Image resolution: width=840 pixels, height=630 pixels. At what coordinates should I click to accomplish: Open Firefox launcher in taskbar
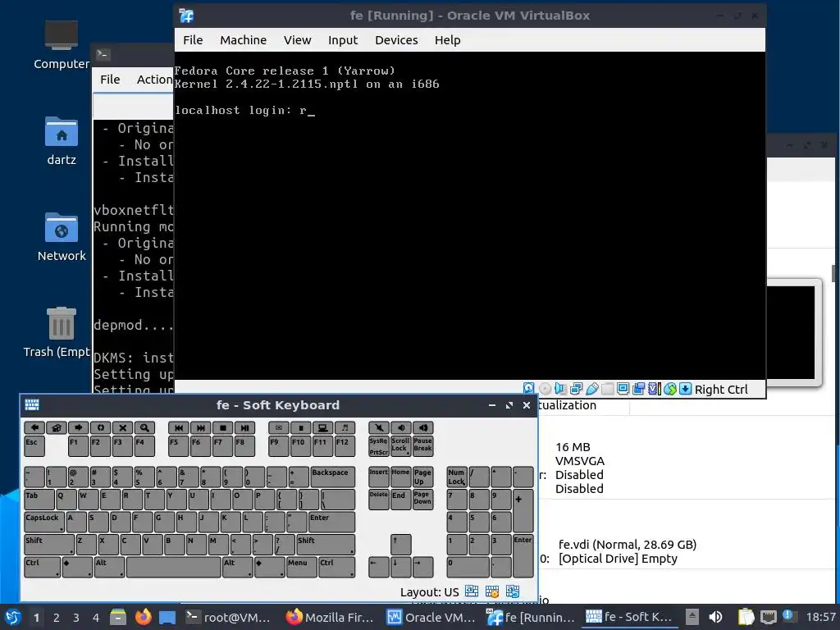[x=143, y=617]
